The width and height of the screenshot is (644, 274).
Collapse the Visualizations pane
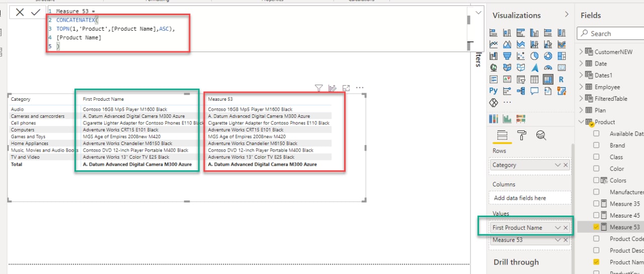pos(567,15)
